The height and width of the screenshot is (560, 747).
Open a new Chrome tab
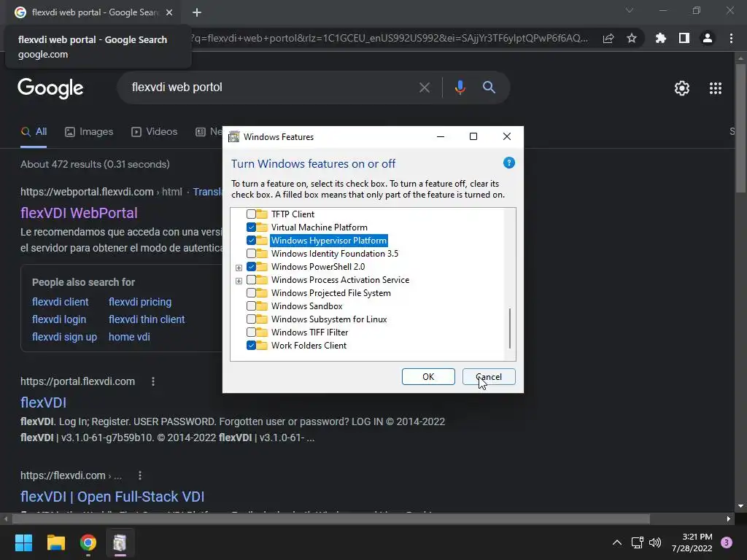pos(197,12)
